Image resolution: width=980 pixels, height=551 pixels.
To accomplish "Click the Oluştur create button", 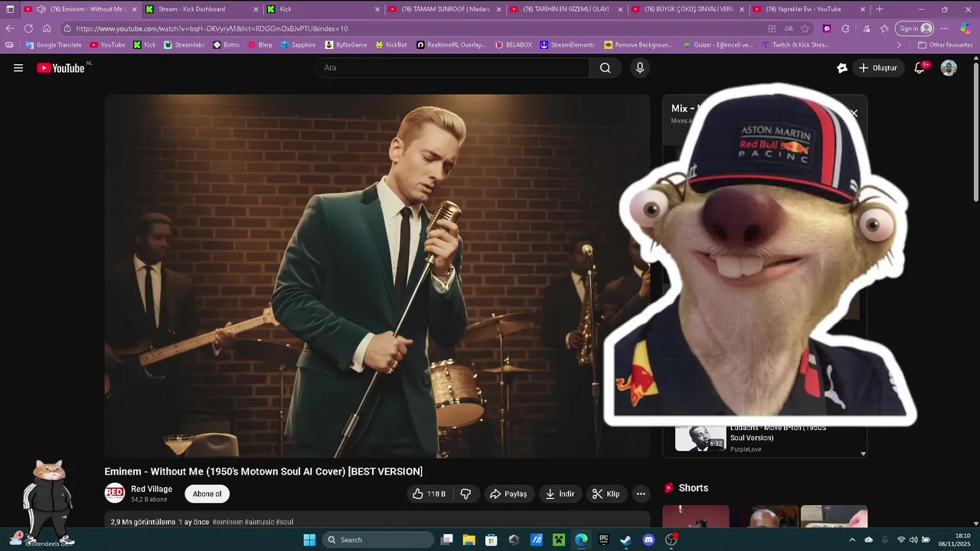I will pyautogui.click(x=877, y=68).
